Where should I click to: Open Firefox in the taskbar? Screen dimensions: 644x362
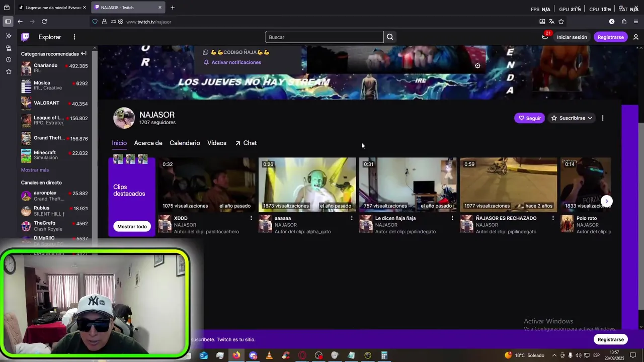click(236, 355)
